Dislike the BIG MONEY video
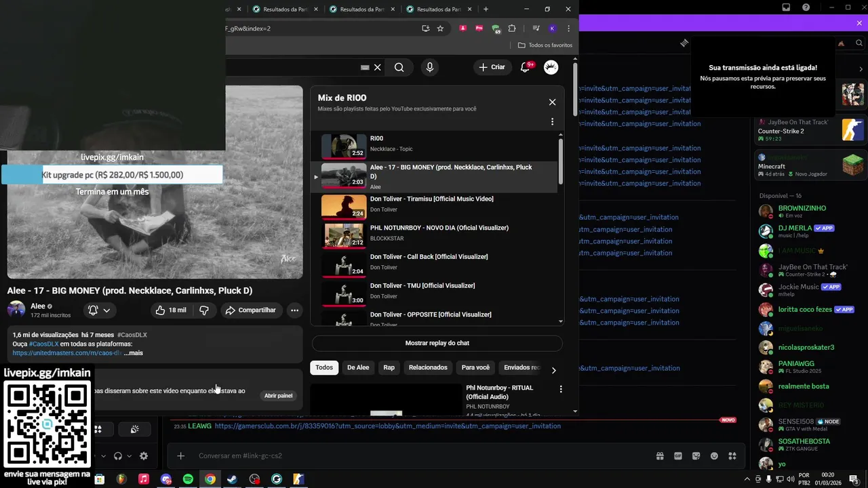 click(204, 310)
